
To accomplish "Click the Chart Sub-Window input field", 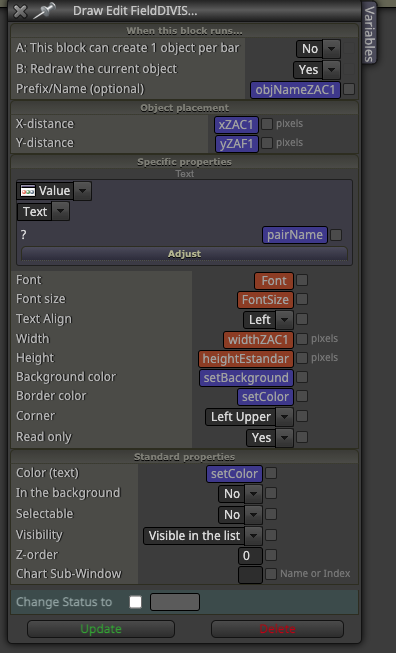I will coord(250,575).
